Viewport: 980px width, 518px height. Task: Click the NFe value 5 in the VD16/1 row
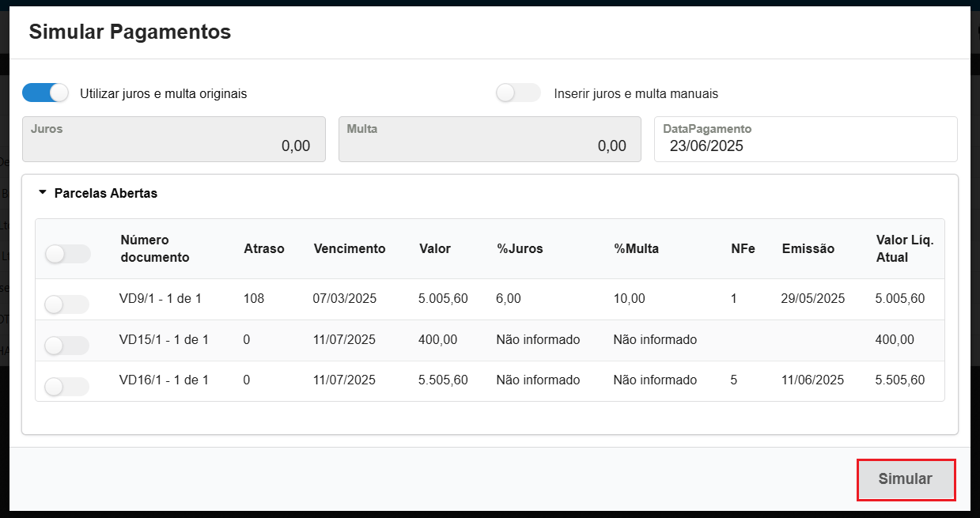click(733, 380)
